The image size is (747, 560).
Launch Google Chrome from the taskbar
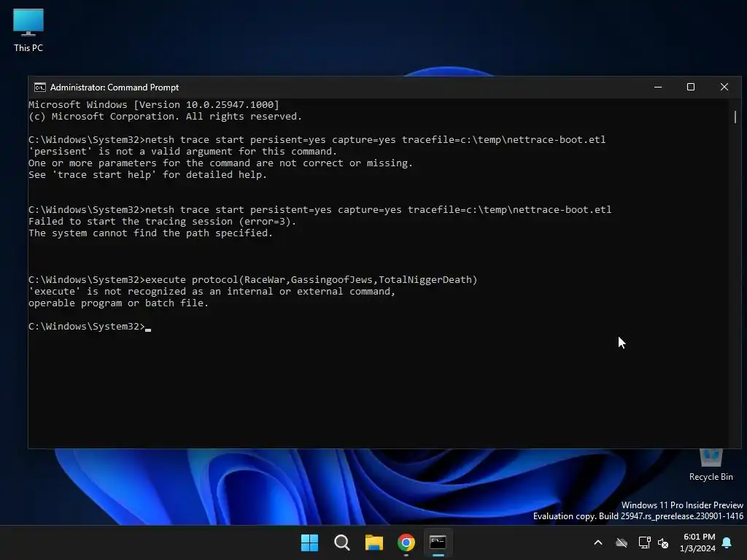click(406, 542)
